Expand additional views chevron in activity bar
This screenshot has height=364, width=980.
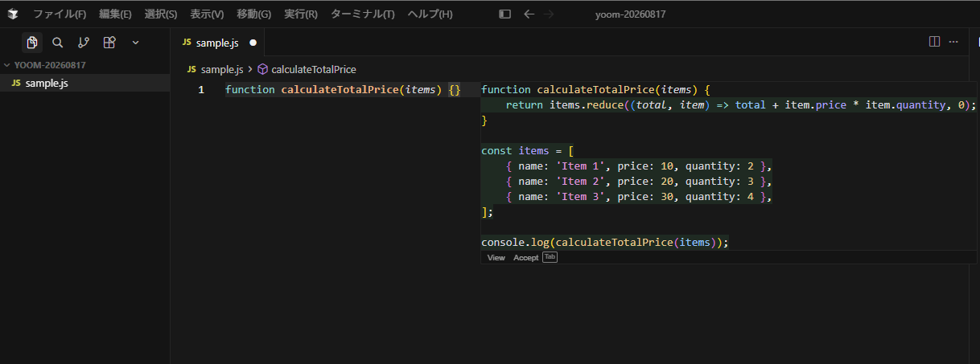pyautogui.click(x=135, y=43)
